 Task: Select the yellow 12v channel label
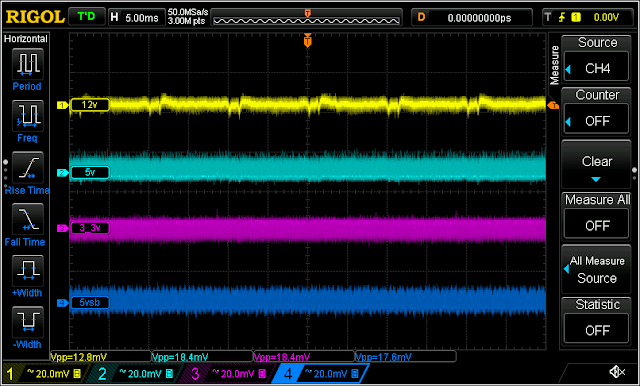tap(89, 105)
